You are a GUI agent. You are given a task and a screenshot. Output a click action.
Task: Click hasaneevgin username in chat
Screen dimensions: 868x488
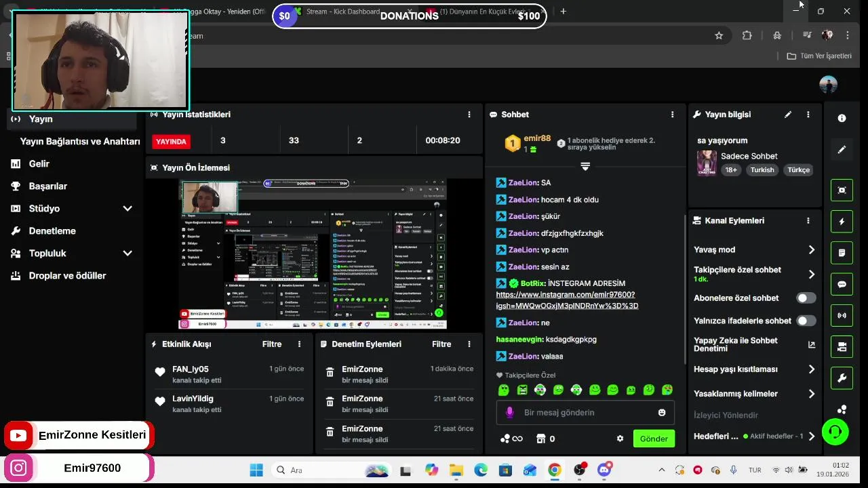519,339
